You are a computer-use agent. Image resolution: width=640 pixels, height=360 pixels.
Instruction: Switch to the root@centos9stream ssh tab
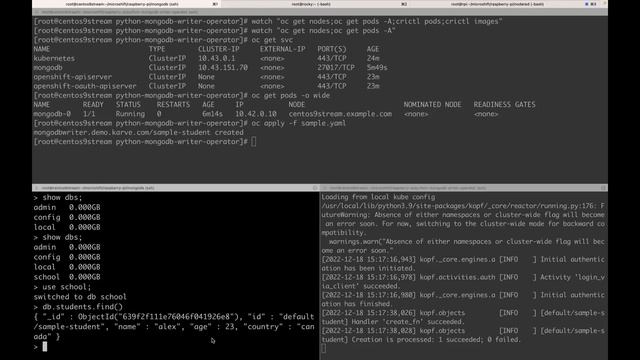tap(127, 4)
